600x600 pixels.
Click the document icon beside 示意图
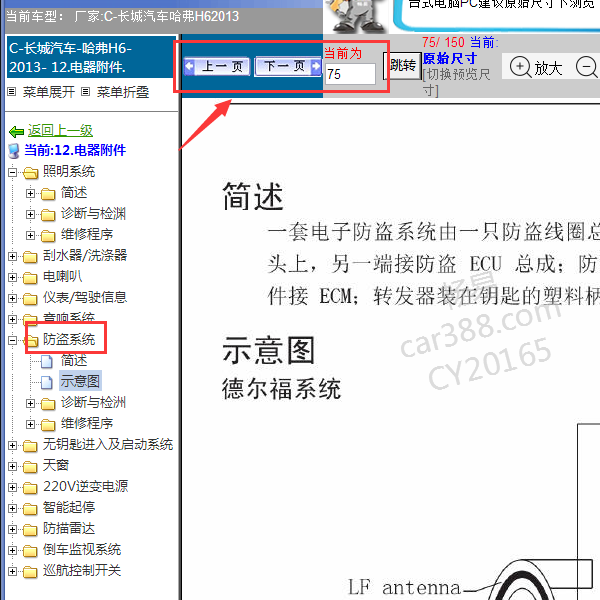point(47,382)
